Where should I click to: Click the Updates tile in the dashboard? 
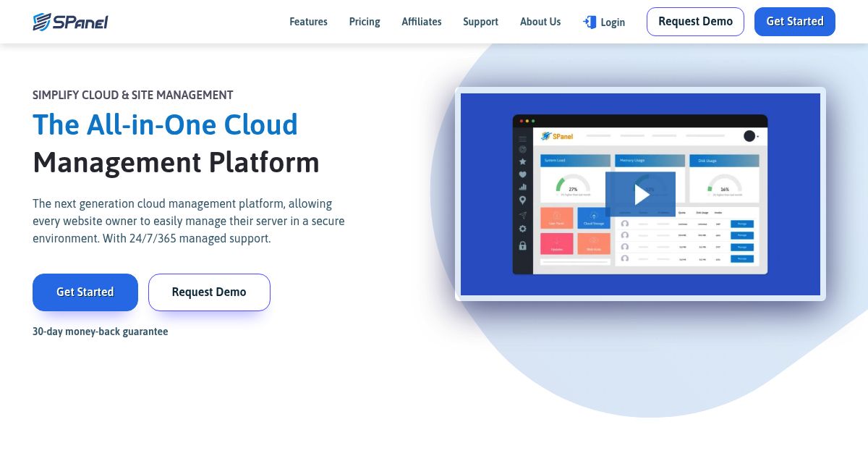557,243
